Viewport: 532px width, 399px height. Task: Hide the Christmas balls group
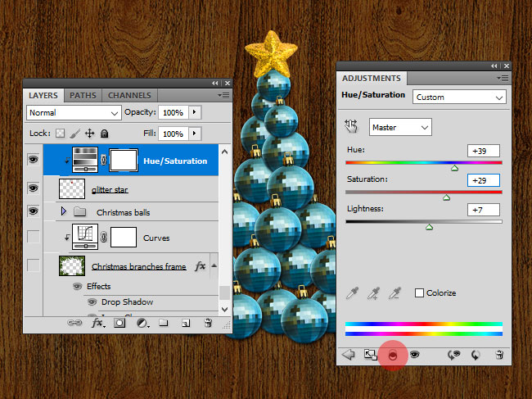(x=33, y=211)
